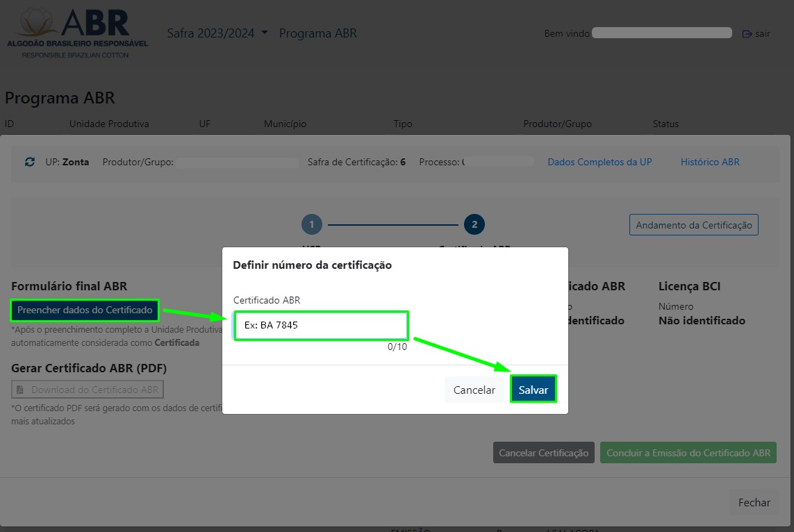Click the refresh icon beside UP: Zonta
The height and width of the screenshot is (532, 794).
[x=30, y=162]
